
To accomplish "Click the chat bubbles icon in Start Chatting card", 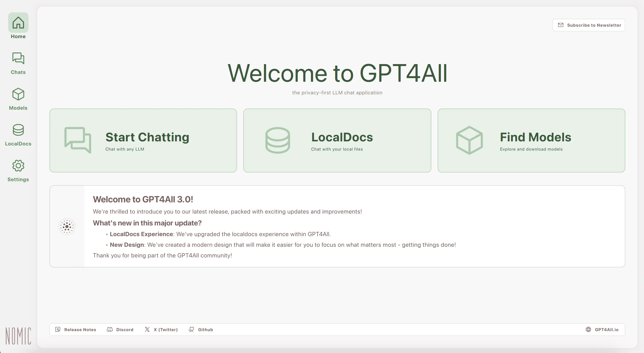I will [78, 140].
